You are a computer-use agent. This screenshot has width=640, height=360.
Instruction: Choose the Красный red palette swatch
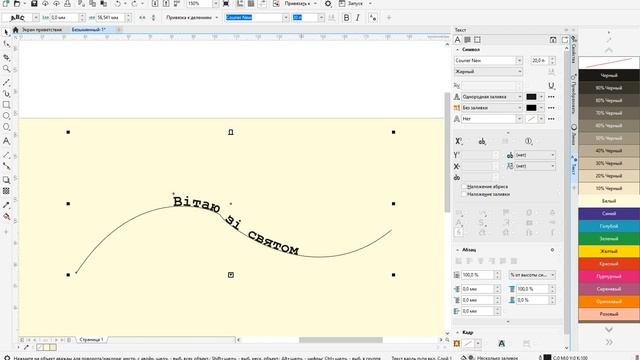point(609,264)
